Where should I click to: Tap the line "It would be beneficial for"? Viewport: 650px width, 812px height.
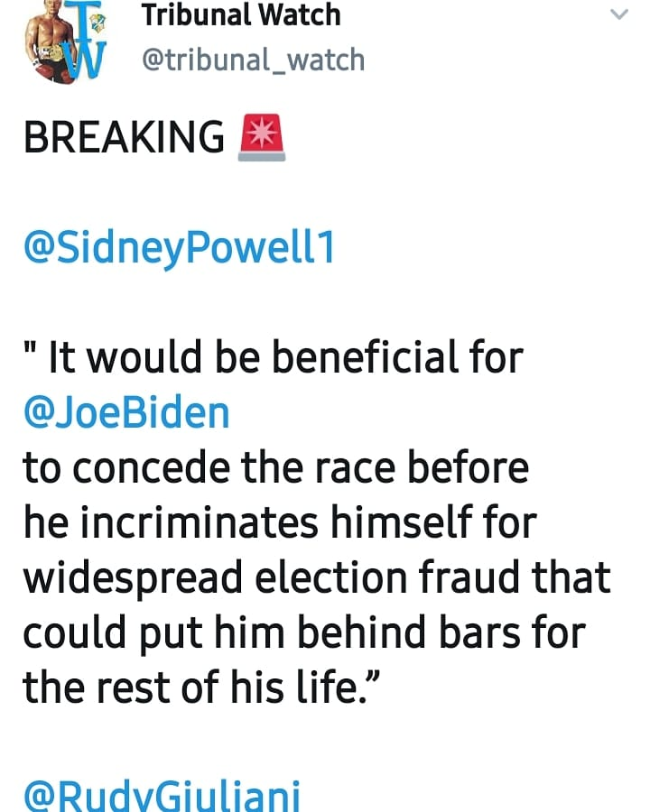[x=285, y=357]
